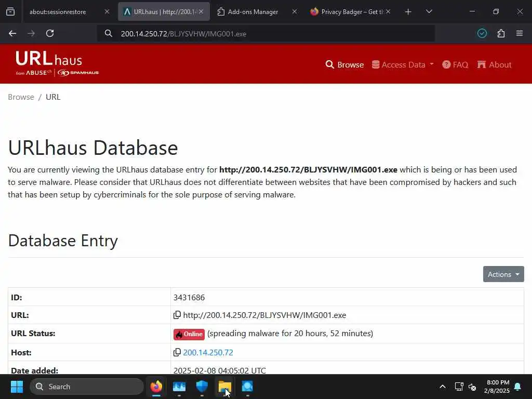The height and width of the screenshot is (399, 532).
Task: Expand the list all tabs chevron
Action: [429, 11]
